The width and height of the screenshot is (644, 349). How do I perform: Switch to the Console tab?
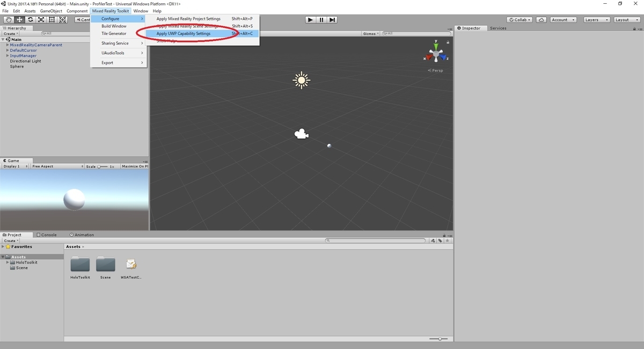[x=47, y=235]
